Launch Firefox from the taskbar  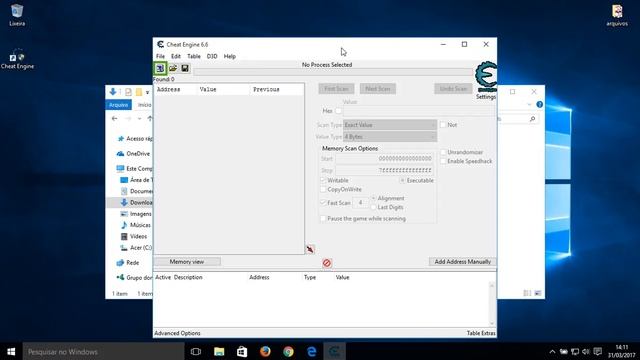(265, 351)
